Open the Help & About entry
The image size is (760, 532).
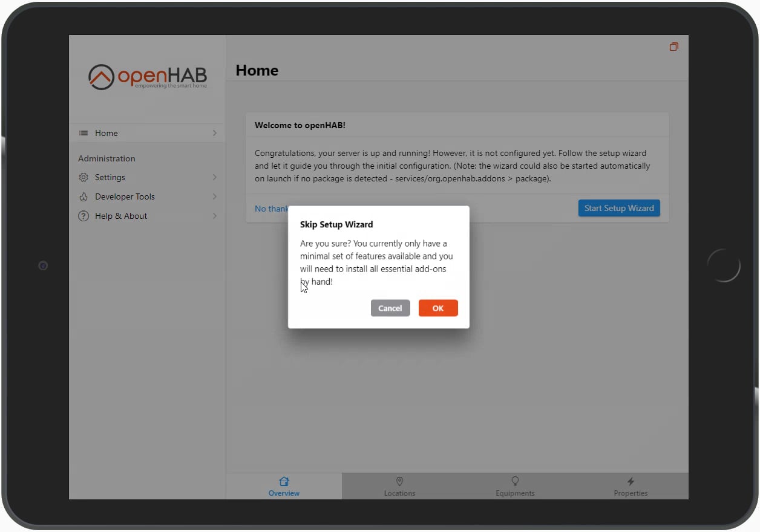coord(147,216)
